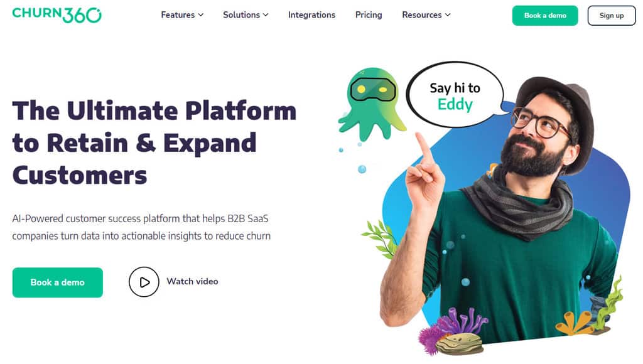Click the green seaweed plant on left

click(x=380, y=238)
